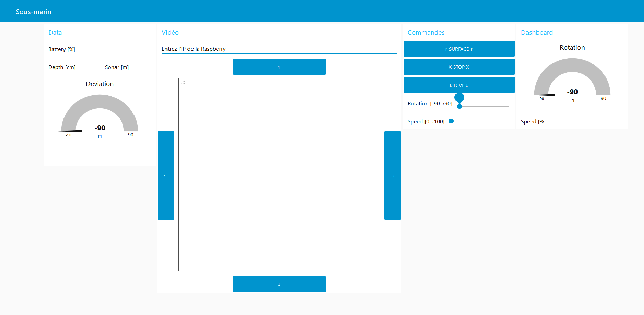The width and height of the screenshot is (644, 315).
Task: Click the Vidéo panel heading
Action: (x=170, y=32)
